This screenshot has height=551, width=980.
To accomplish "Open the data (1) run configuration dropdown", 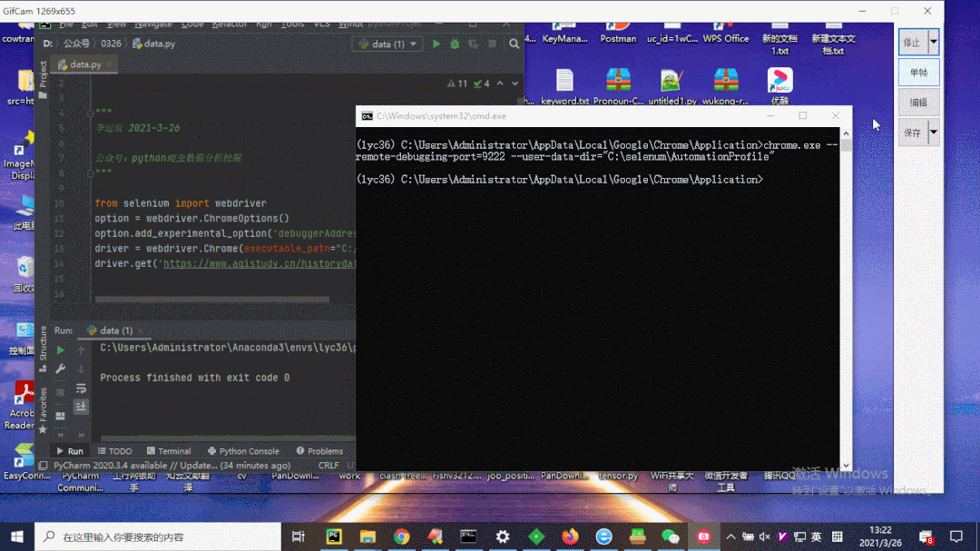I will (387, 43).
